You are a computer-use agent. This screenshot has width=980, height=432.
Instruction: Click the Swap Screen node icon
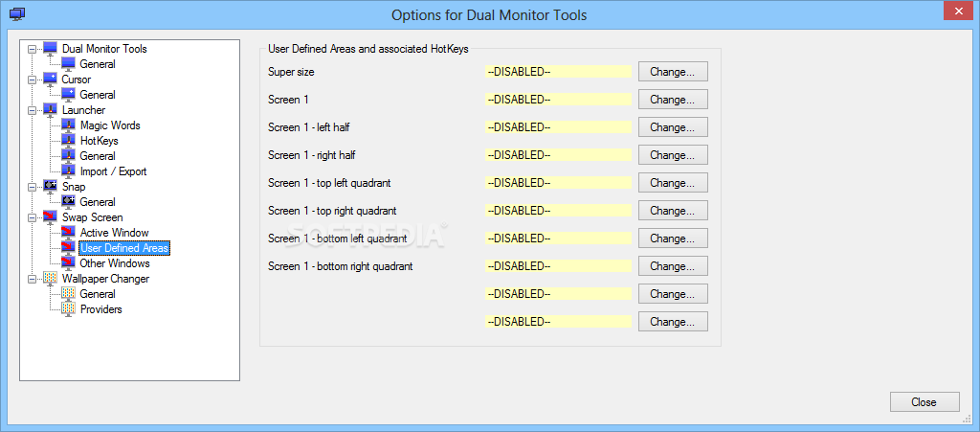(50, 216)
